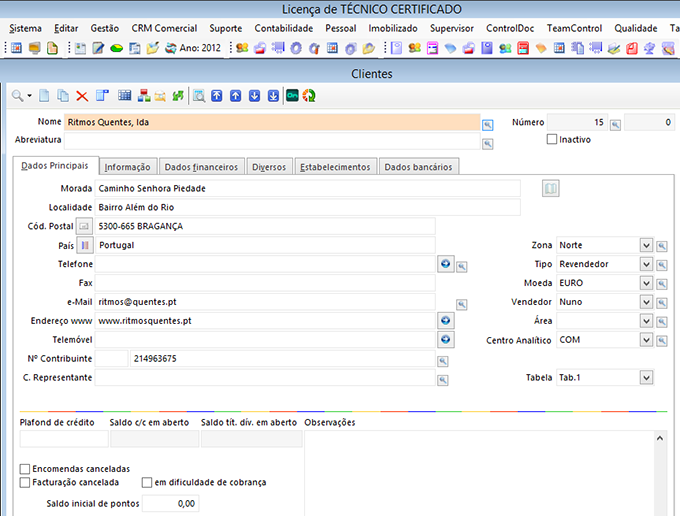Open the client search magnifier tool
The image size is (680, 516).
coord(17,96)
